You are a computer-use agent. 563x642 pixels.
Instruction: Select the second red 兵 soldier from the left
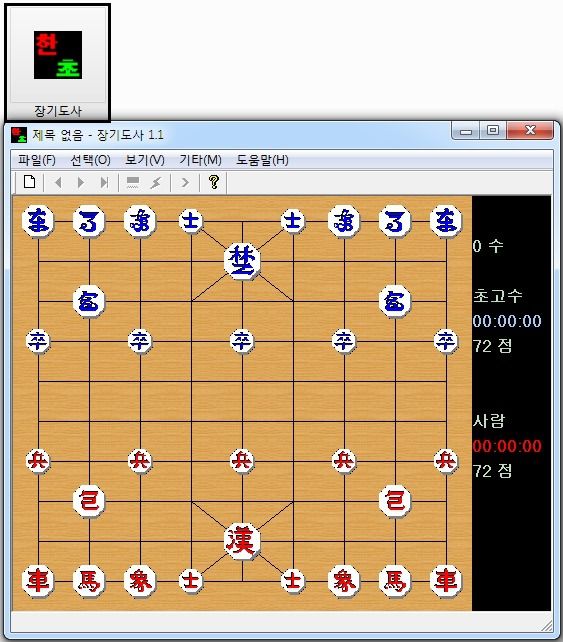[140, 461]
